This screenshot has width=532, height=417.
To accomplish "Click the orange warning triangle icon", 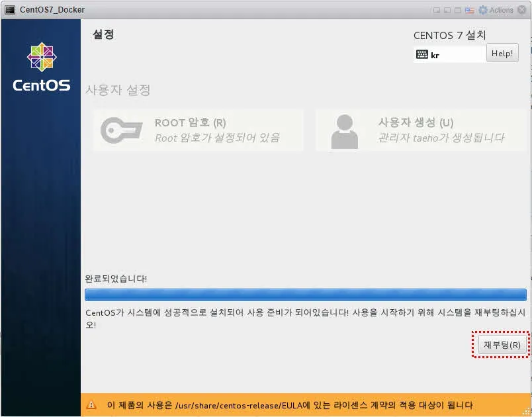I will [91, 405].
